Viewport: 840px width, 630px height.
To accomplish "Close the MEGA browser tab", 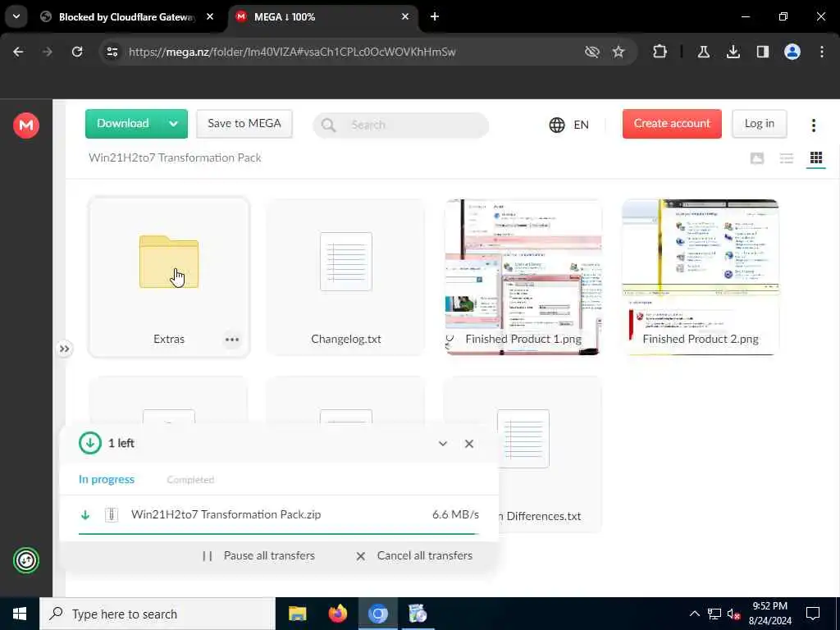I will pyautogui.click(x=405, y=16).
